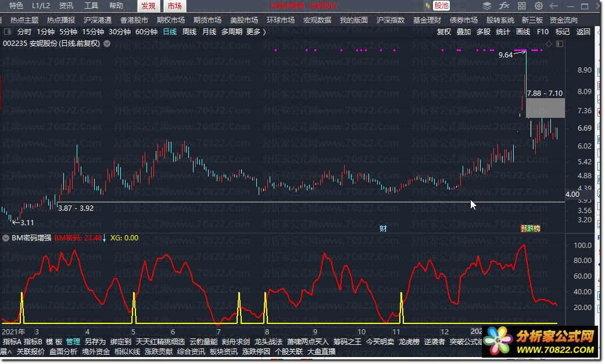Click the 管理 button
Viewport: 605px width, 364px height.
pos(73,341)
